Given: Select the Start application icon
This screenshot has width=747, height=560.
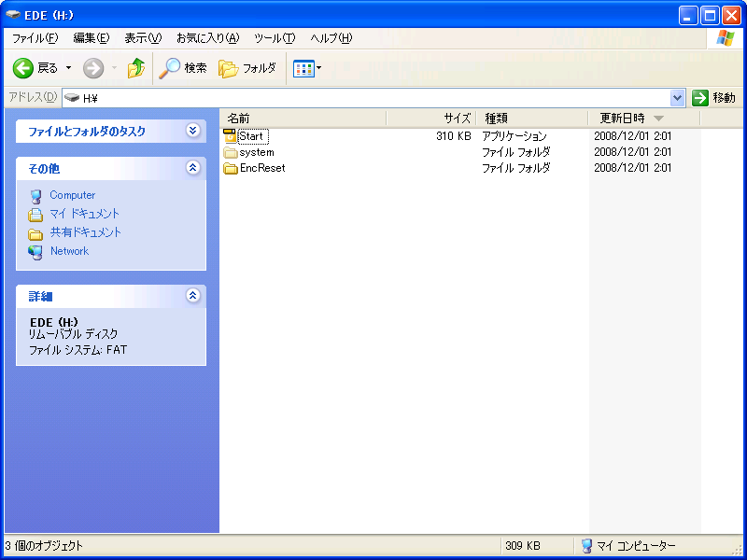Looking at the screenshot, I should pos(230,136).
